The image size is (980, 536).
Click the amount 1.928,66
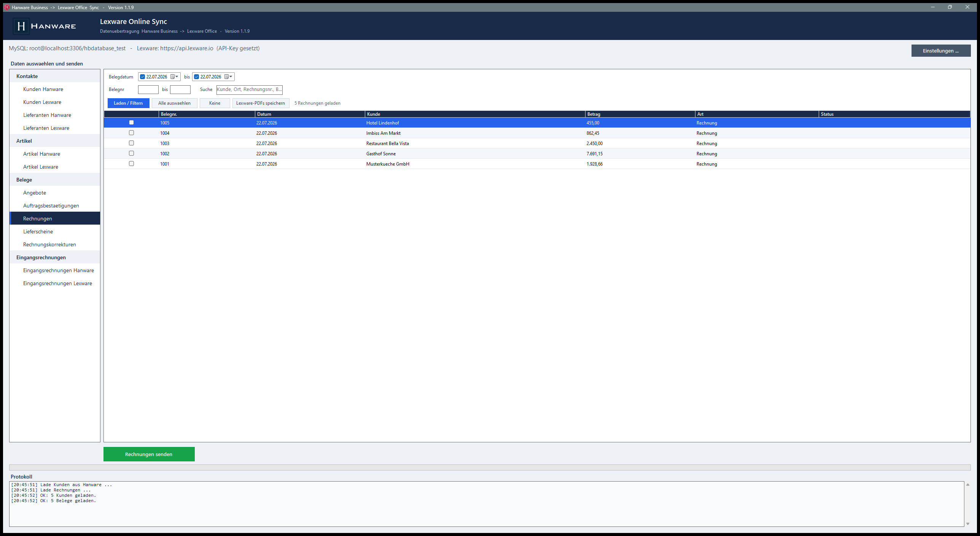pyautogui.click(x=595, y=164)
